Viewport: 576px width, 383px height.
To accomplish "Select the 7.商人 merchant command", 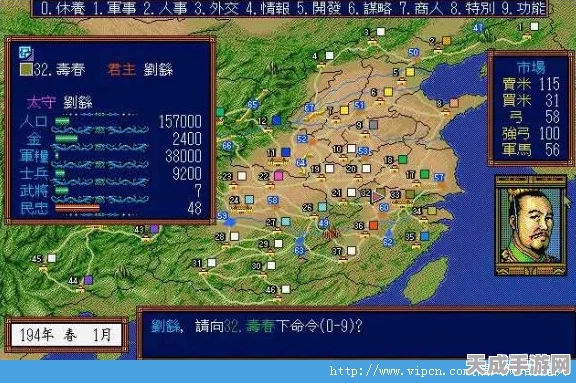I will [421, 8].
